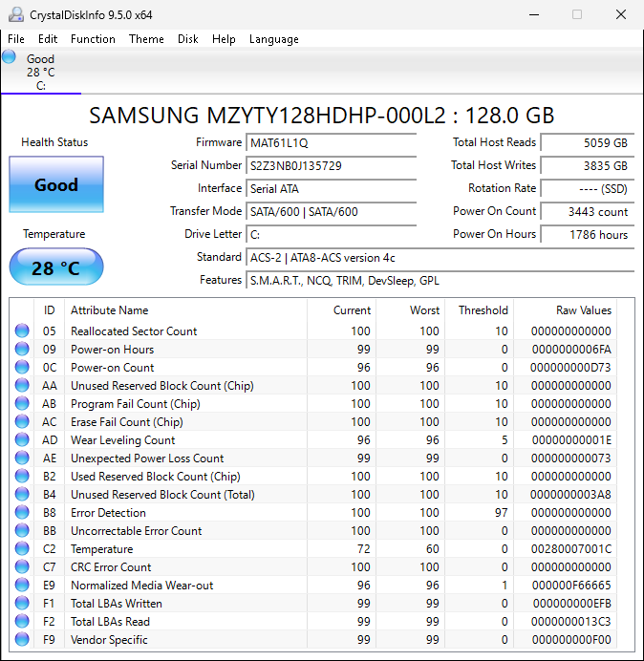This screenshot has height=661, width=644.
Task: Click status orb for attribute B2 row
Action: point(22,476)
